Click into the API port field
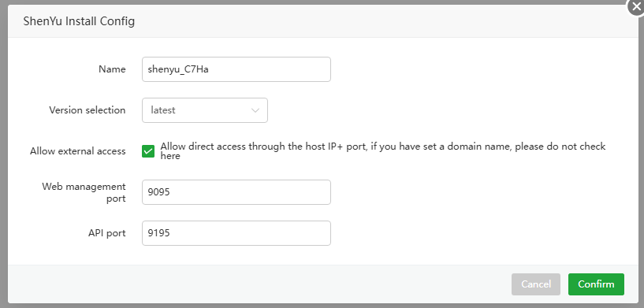644x308 pixels. [x=236, y=233]
